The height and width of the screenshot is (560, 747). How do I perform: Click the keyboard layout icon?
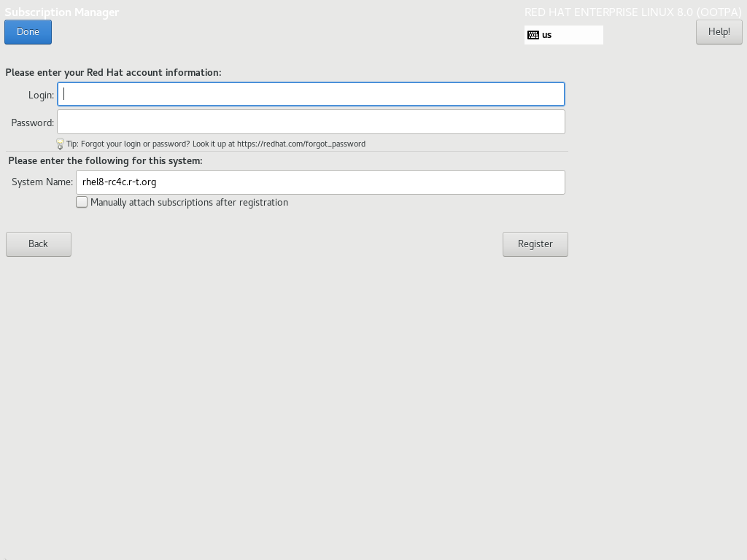pyautogui.click(x=533, y=35)
